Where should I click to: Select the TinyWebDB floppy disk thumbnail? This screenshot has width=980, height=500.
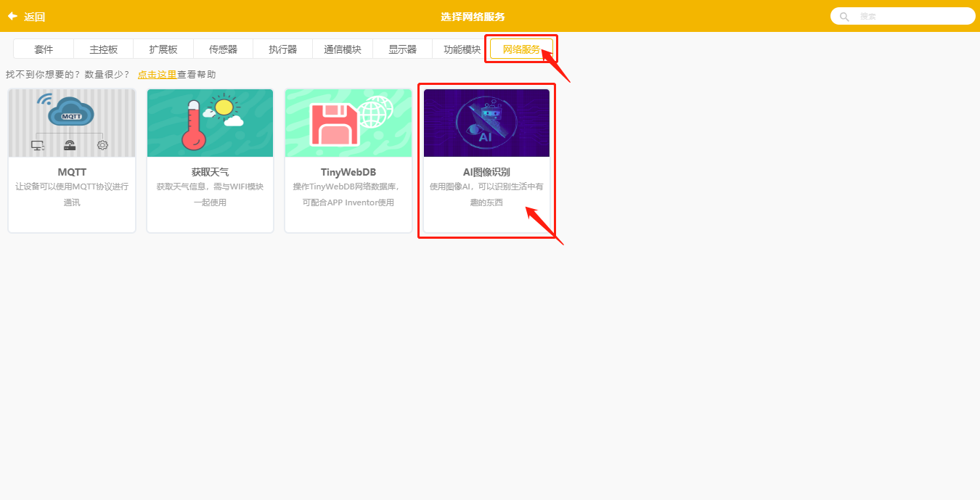[x=348, y=123]
